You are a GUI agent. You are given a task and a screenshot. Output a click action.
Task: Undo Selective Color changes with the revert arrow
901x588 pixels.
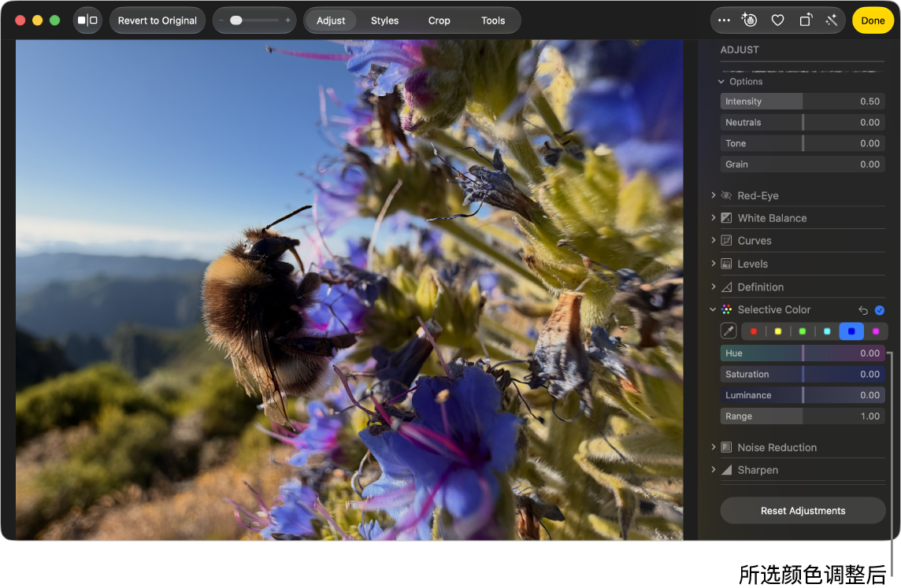(863, 310)
